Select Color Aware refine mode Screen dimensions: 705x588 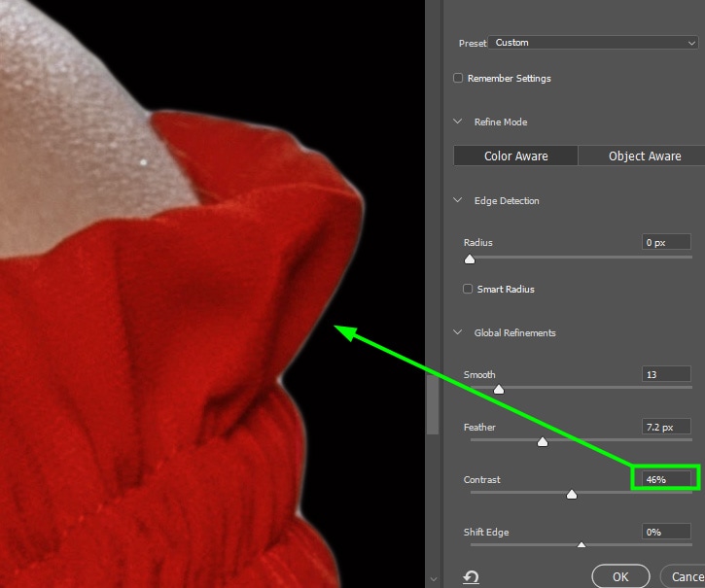[x=515, y=156]
